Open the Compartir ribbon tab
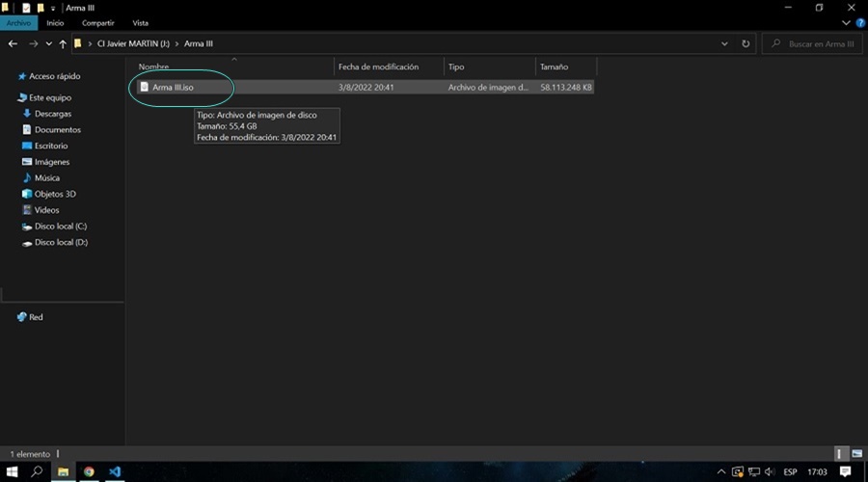The image size is (868, 482). (x=98, y=23)
